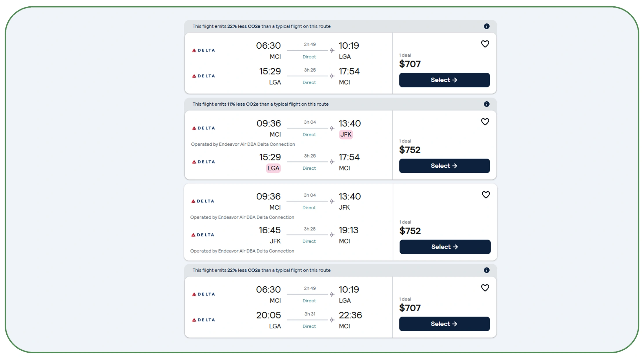Favorite the $752 JFK flight option

tap(485, 122)
